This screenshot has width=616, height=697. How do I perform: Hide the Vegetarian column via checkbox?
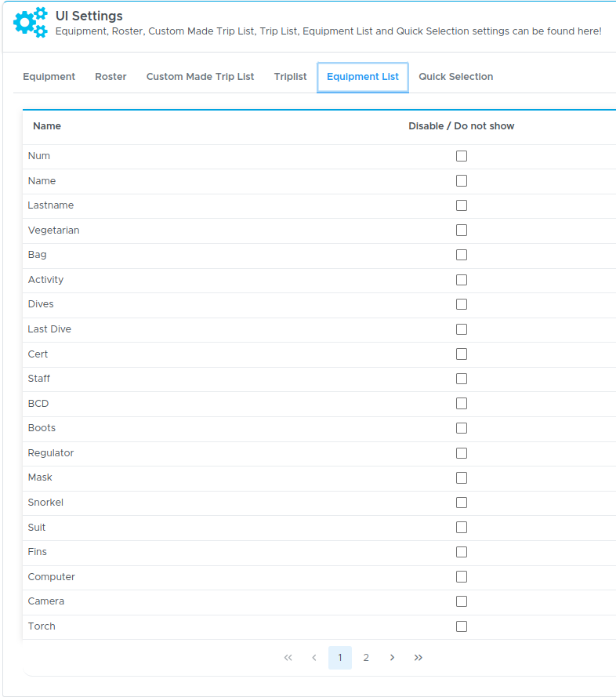pos(462,231)
